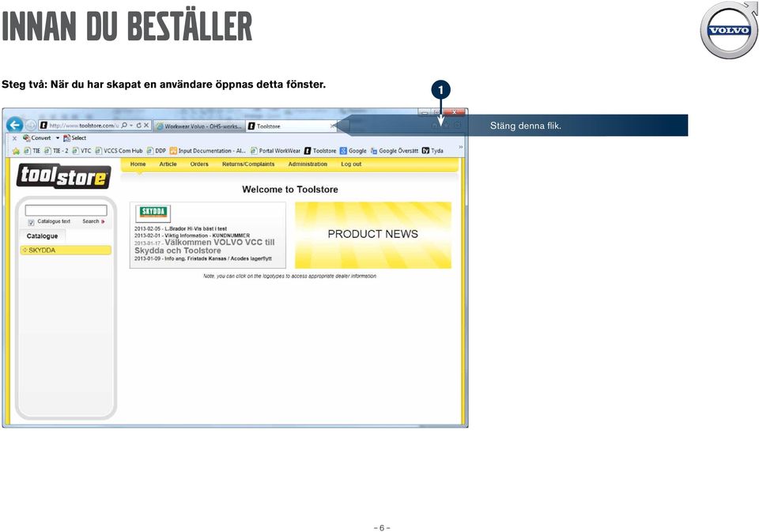759x532 pixels.
Task: Click the 'Welcome to Toolstore' heading
Action: 290,190
